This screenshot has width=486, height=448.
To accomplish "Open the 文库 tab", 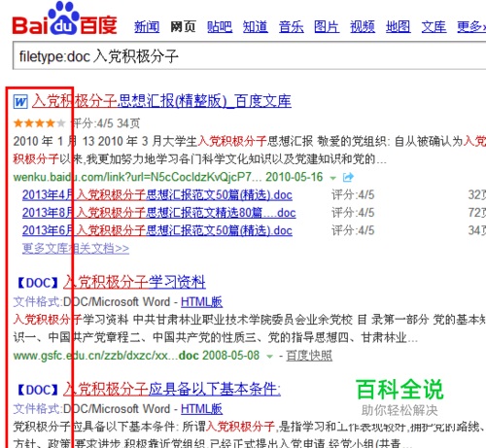I will (x=434, y=26).
